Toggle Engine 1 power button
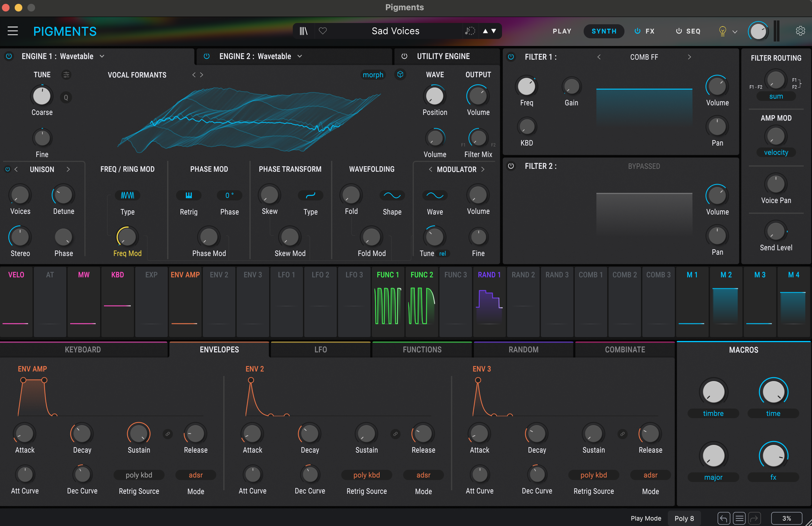This screenshot has width=812, height=526. (x=9, y=56)
